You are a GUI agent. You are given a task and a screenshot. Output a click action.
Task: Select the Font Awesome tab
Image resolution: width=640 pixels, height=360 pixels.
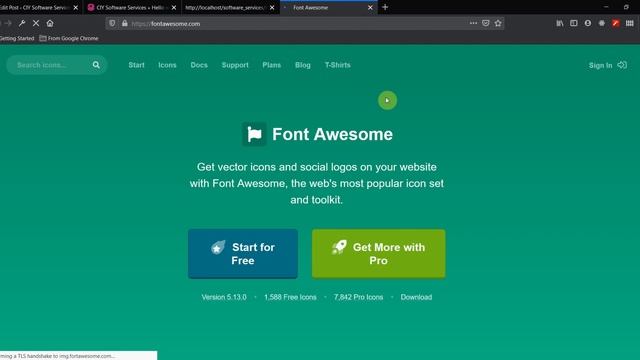(x=329, y=7)
